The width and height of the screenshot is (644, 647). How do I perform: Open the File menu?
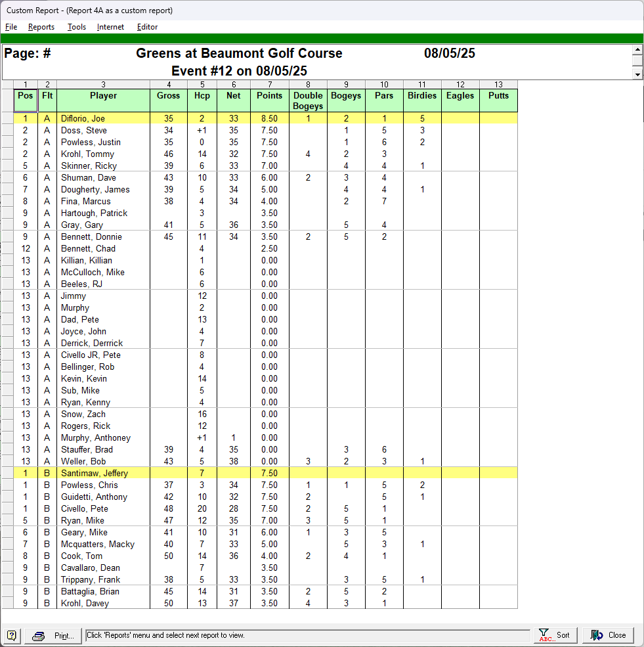(x=11, y=27)
